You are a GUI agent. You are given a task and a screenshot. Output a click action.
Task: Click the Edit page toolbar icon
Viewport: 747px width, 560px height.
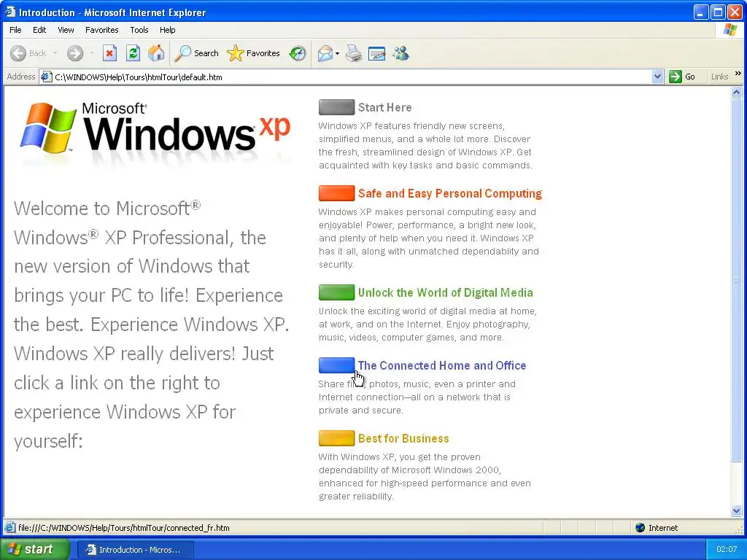click(x=377, y=53)
